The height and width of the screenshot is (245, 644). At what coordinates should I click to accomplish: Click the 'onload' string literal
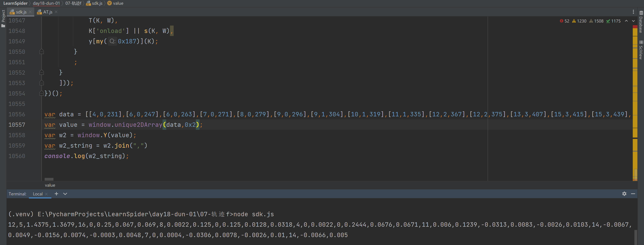(x=111, y=31)
